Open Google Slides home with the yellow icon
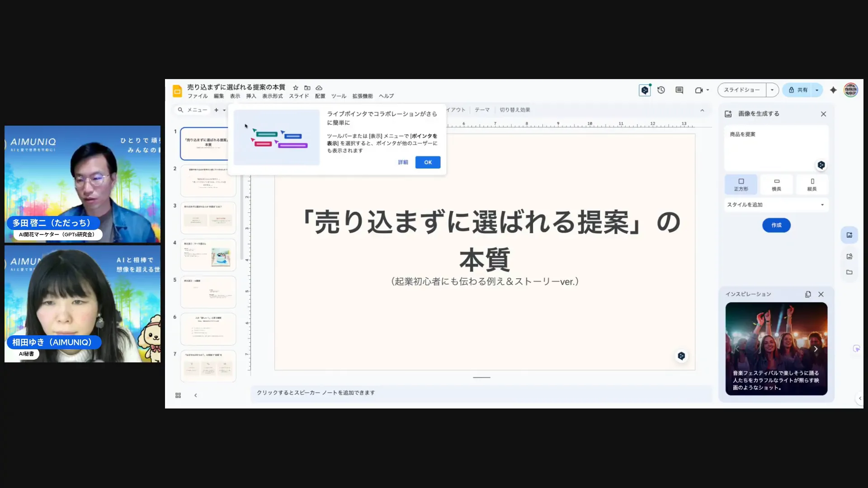Screen dimensions: 868x488 coord(177,90)
